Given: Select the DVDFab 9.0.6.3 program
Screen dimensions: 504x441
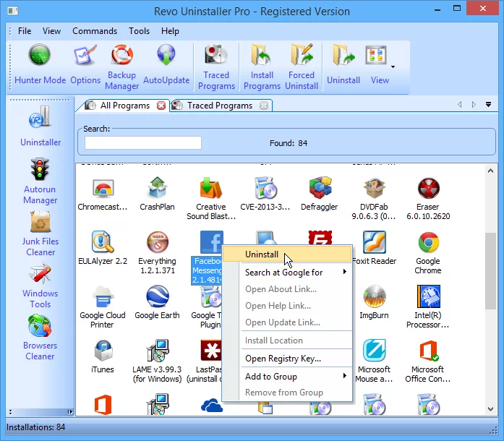Looking at the screenshot, I should tap(374, 198).
